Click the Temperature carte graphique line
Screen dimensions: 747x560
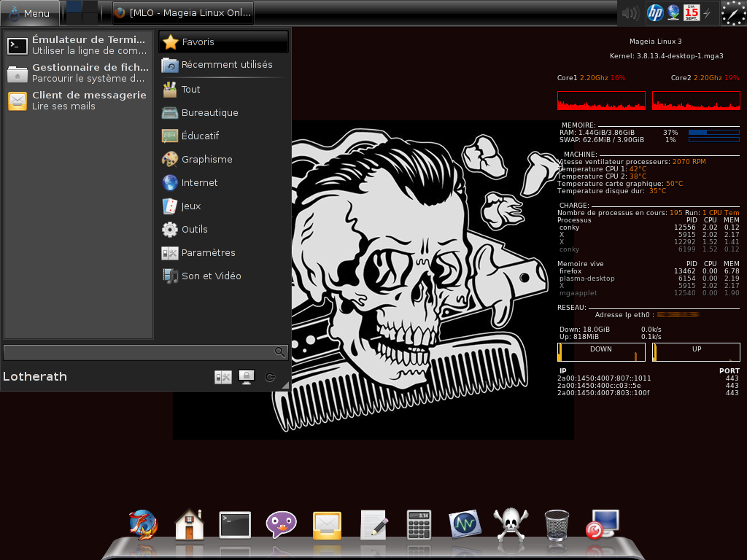coord(620,184)
